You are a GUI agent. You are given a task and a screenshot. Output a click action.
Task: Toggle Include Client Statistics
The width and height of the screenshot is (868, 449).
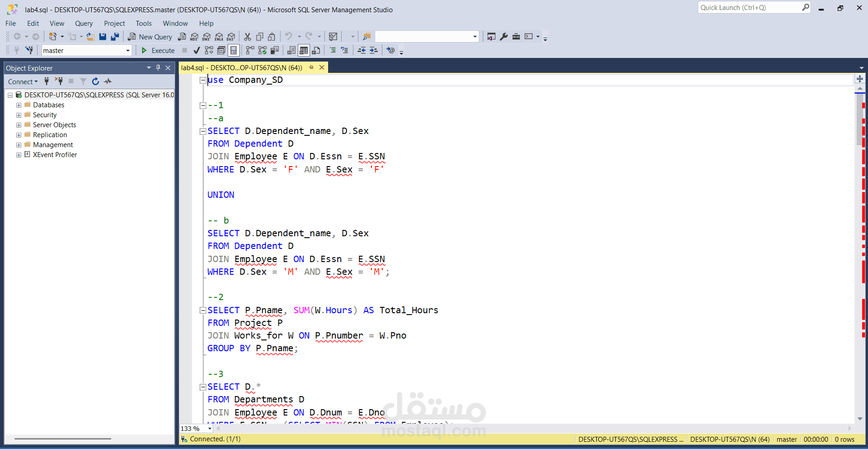click(x=274, y=50)
